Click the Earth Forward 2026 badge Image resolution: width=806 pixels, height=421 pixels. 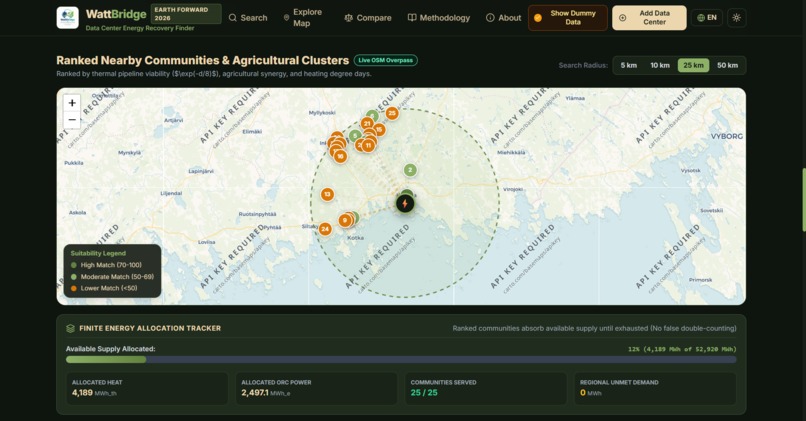pyautogui.click(x=186, y=14)
